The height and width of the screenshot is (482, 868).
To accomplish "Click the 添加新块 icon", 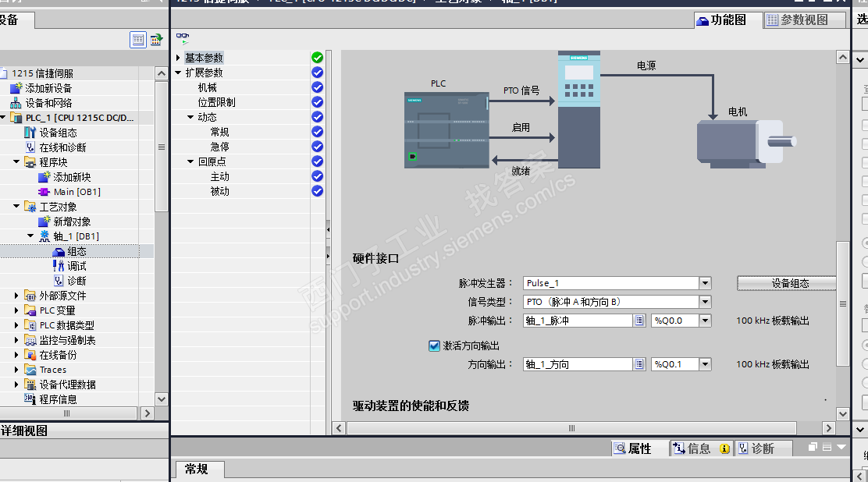I will point(44,177).
